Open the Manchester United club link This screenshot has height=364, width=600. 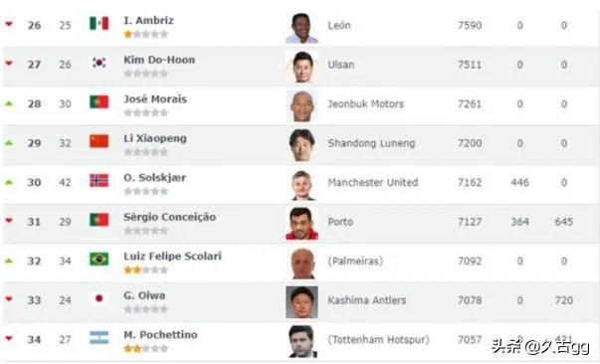tap(373, 182)
